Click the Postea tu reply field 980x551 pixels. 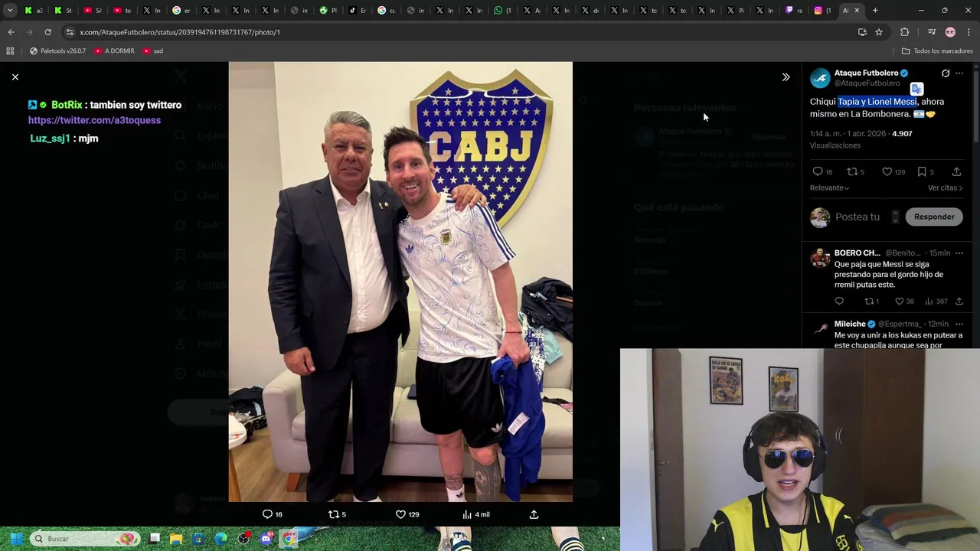[x=857, y=217]
